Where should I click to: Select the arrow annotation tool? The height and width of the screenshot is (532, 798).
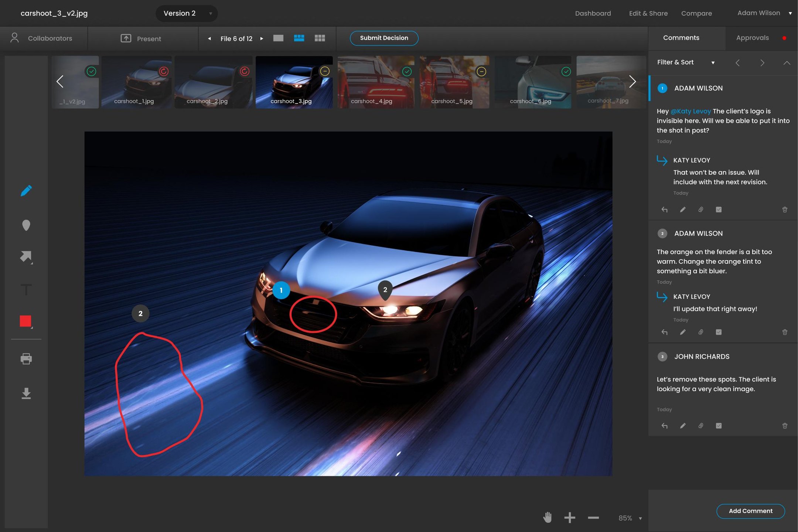(26, 257)
